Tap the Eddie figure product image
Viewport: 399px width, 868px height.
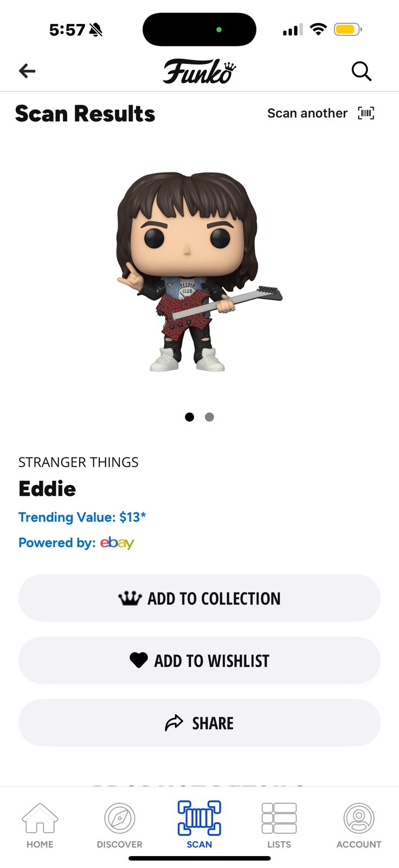click(x=198, y=271)
